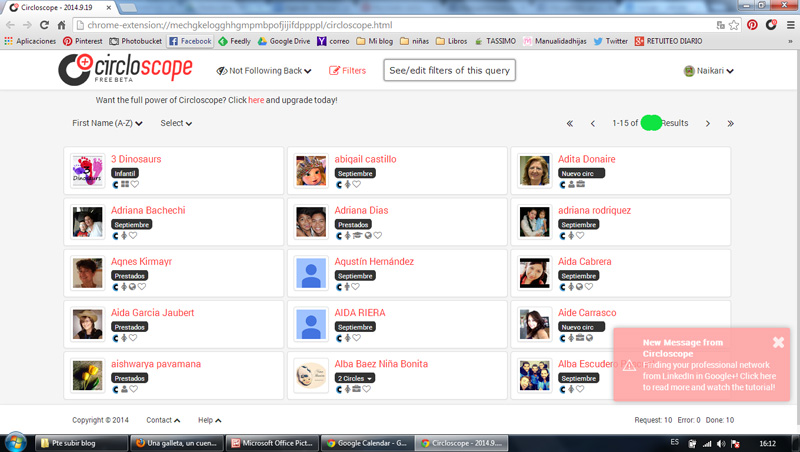This screenshot has height=452, width=800.
Task: Open 3 Dinosaurs profile name
Action: tap(136, 159)
